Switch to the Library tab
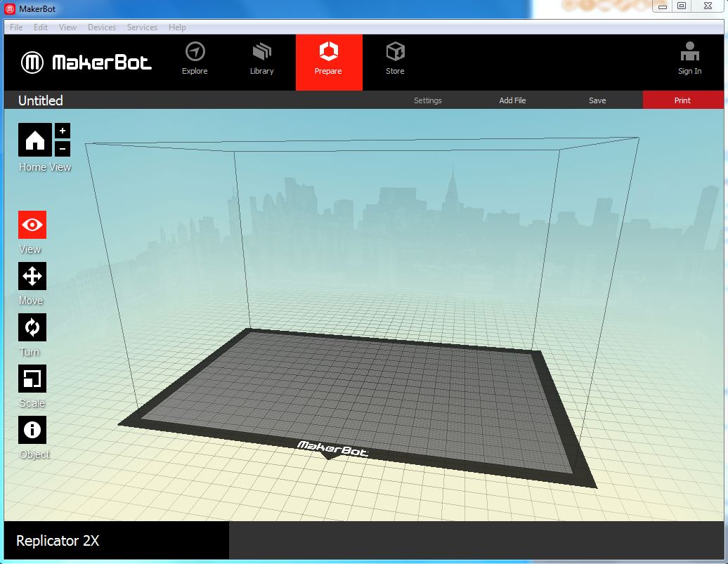This screenshot has height=564, width=728. pyautogui.click(x=261, y=59)
